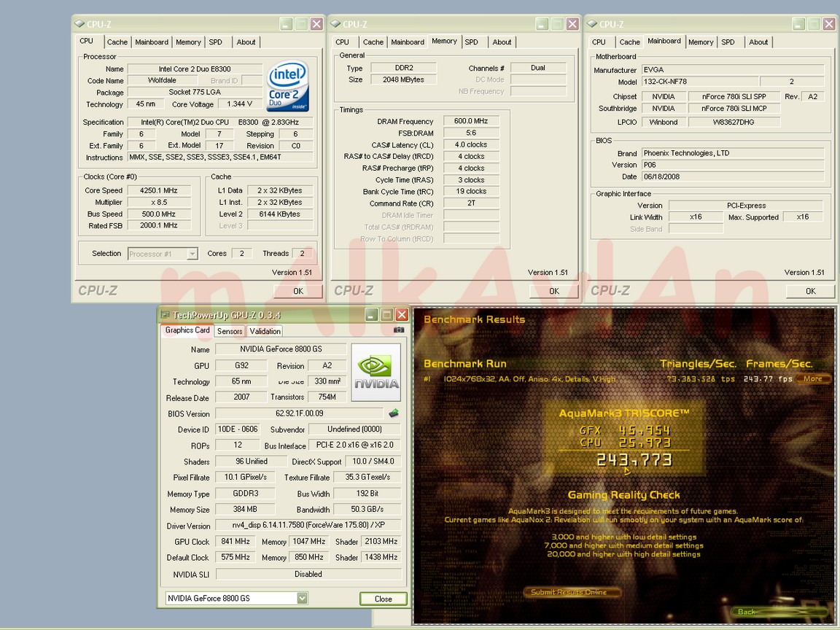Open the GPU selection dropdown in GPU-Z
Screen dimensions: 840x630
click(x=302, y=598)
